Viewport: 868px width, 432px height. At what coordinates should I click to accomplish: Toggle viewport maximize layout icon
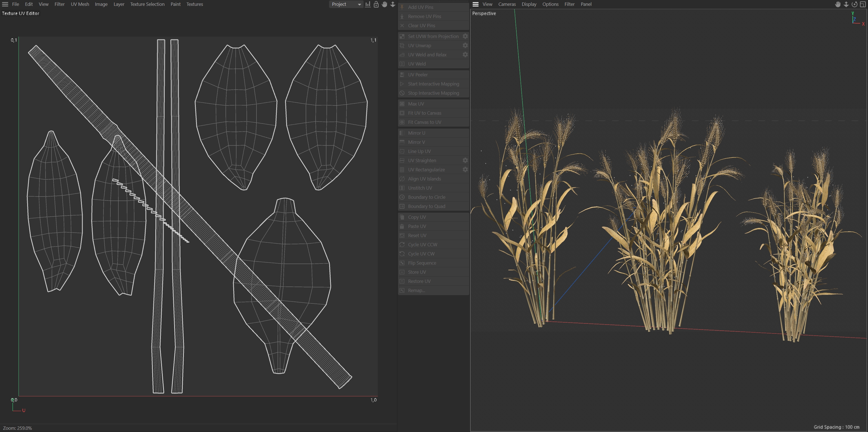pyautogui.click(x=863, y=4)
